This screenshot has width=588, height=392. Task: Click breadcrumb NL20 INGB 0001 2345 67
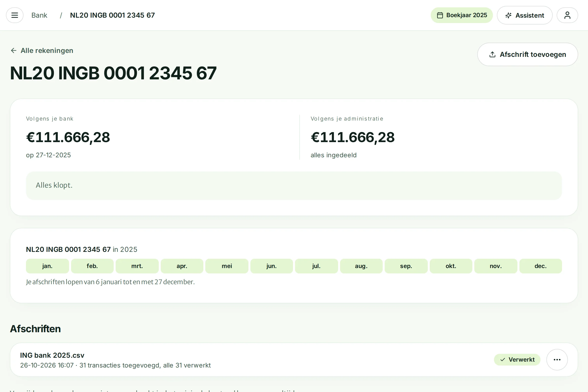(112, 15)
